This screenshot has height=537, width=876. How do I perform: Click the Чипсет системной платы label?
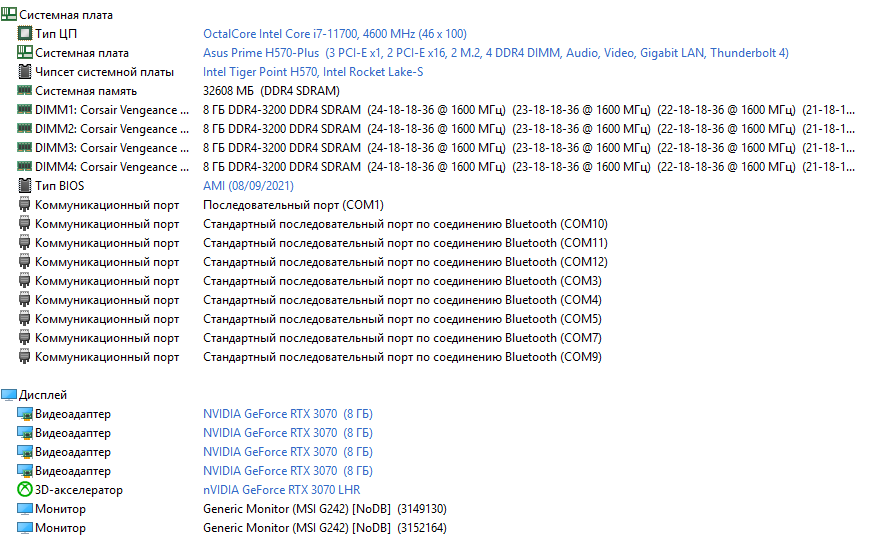104,72
